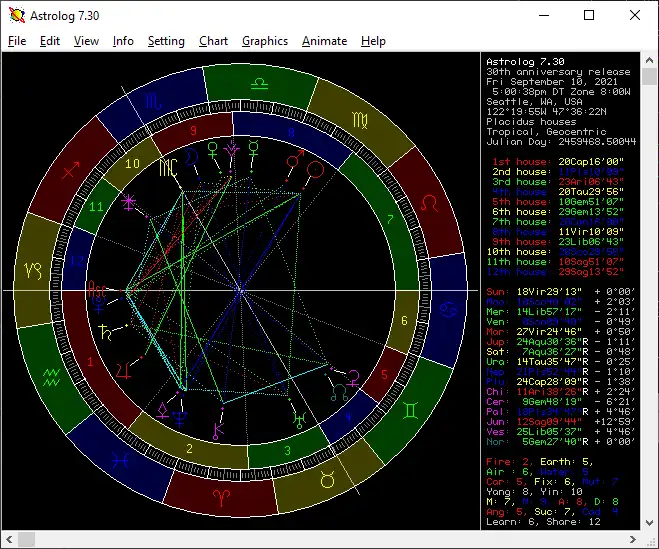Click the Aquarius sign glyph in the zodiac ring
Viewport: 659px width, 549px height.
(51, 377)
